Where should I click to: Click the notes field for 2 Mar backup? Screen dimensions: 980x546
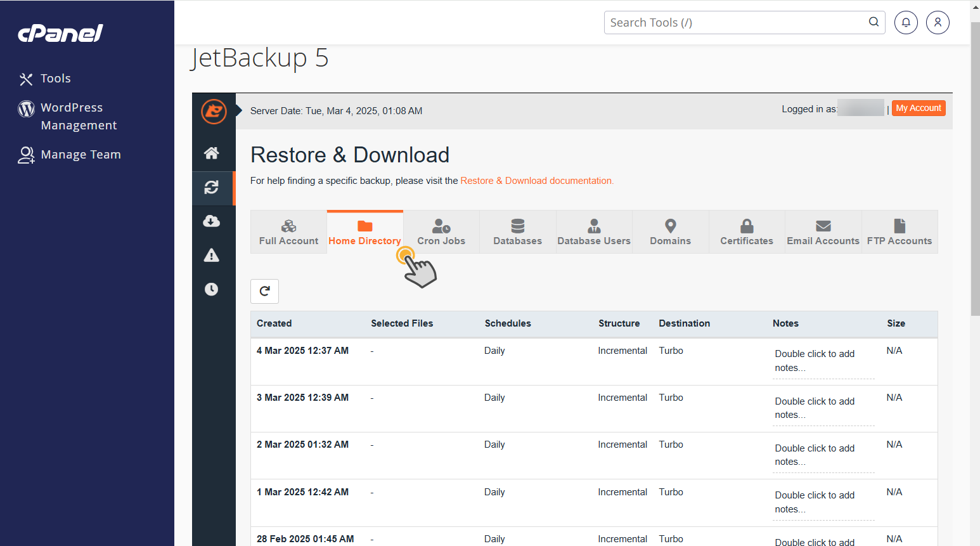pos(823,455)
